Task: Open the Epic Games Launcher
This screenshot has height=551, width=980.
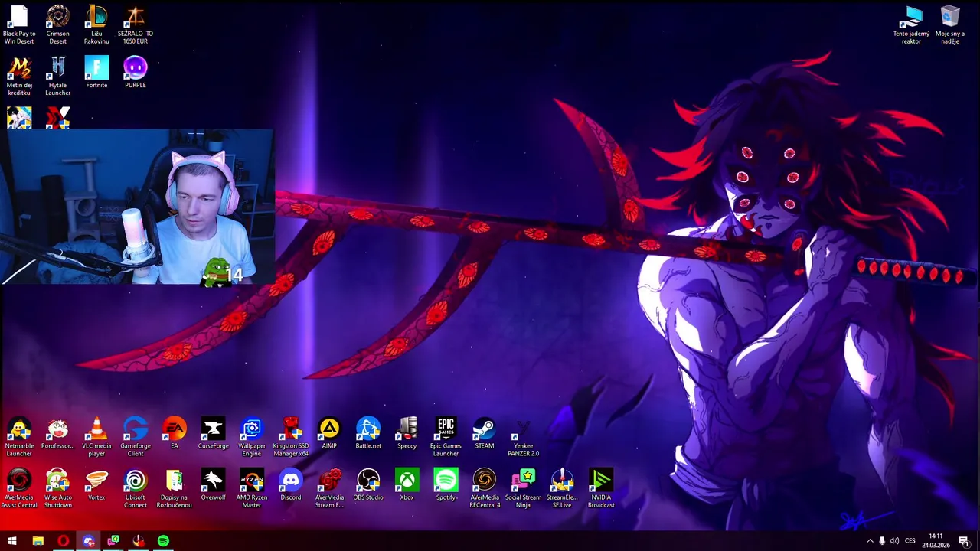Action: click(446, 437)
